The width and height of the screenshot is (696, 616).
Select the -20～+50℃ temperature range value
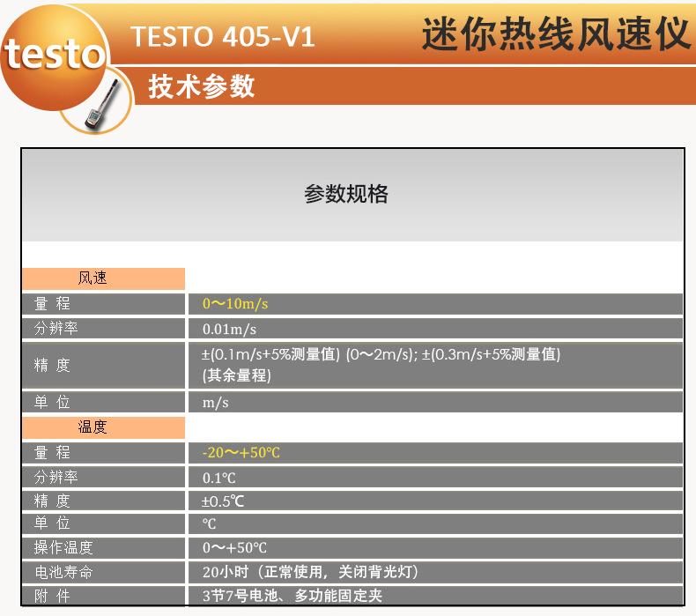coord(241,453)
